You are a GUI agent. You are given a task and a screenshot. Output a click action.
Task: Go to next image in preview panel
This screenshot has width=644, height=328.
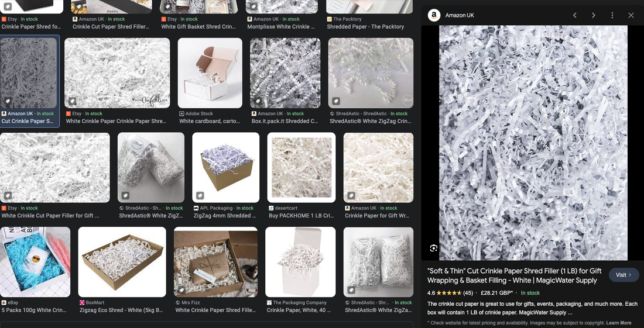pos(594,15)
